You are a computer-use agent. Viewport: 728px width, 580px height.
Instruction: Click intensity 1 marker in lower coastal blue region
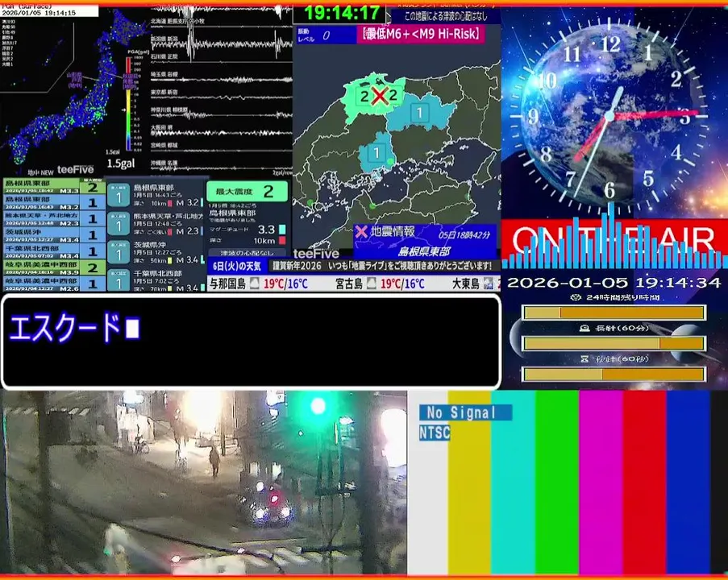pyautogui.click(x=376, y=153)
